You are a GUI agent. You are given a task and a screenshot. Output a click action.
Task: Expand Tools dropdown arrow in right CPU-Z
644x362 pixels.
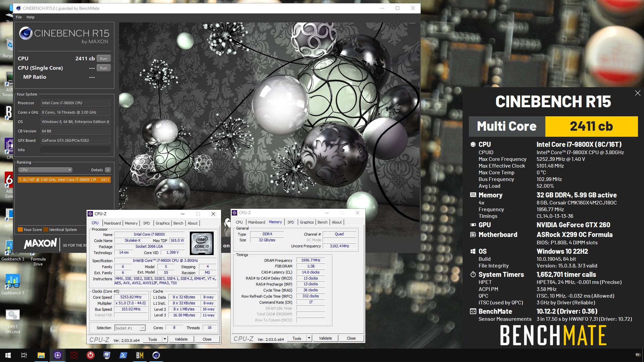pyautogui.click(x=309, y=339)
